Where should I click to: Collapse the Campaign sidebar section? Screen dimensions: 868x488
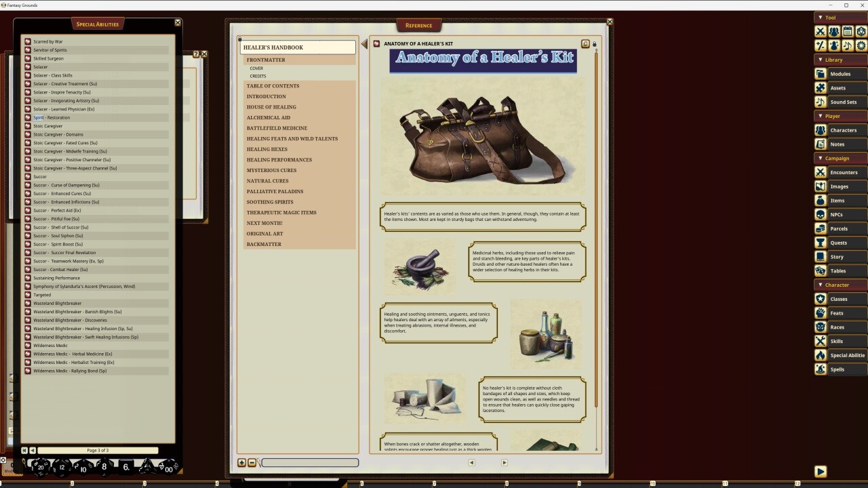820,158
